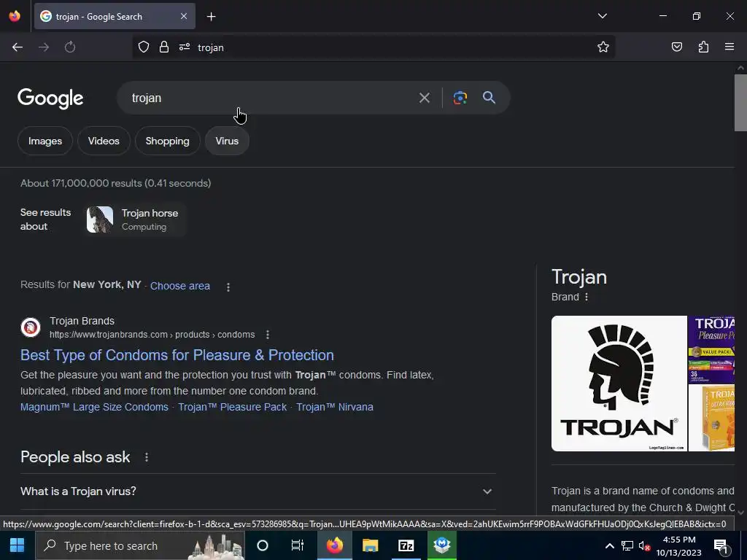Open Task View on taskbar
Image resolution: width=747 pixels, height=560 pixels.
(x=298, y=545)
